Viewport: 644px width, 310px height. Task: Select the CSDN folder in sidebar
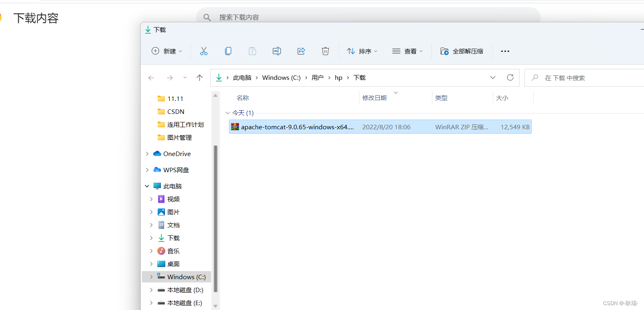point(176,111)
